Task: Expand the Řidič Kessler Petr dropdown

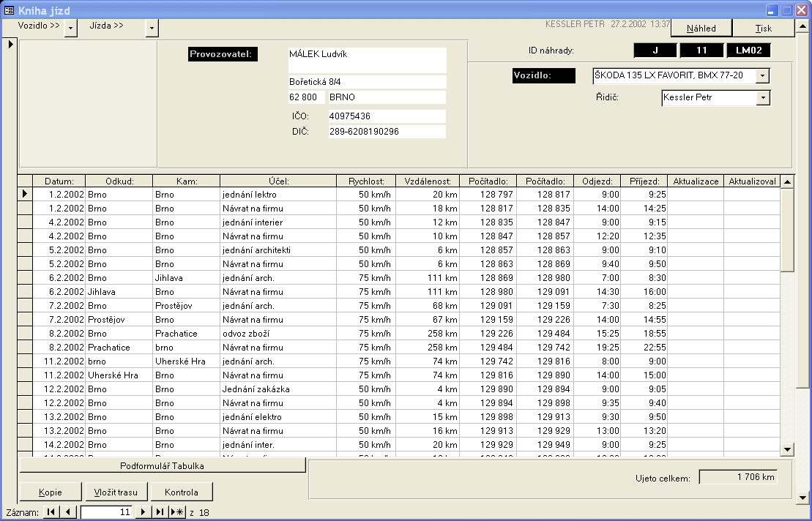Action: coord(762,97)
